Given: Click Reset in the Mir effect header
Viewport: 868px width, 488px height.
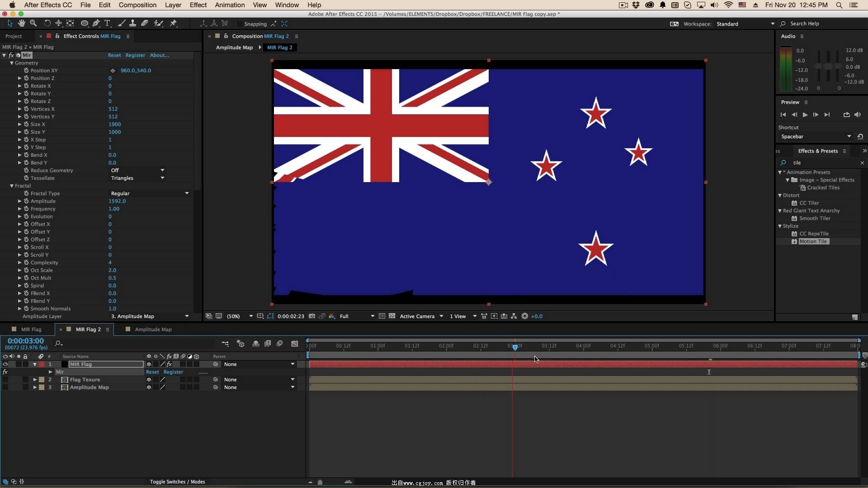Looking at the screenshot, I should (x=114, y=55).
